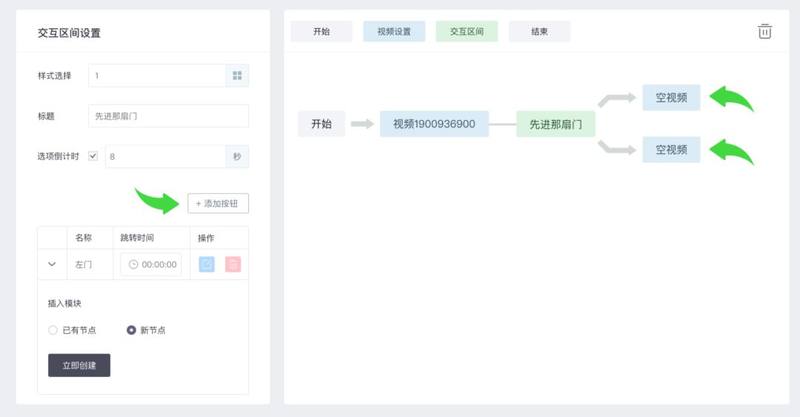
Task: Open the 样式选择 dropdown field
Action: tap(156, 75)
